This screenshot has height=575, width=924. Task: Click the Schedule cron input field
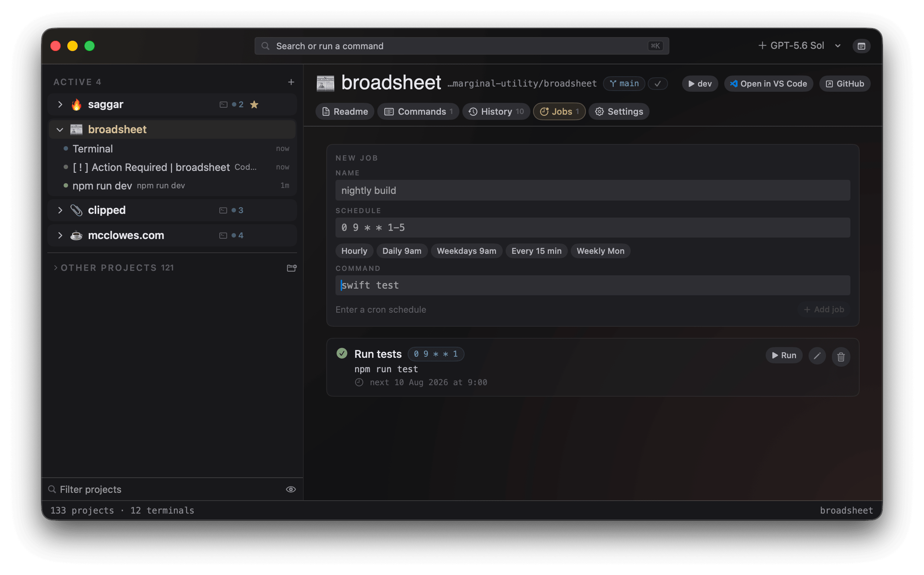[593, 228]
